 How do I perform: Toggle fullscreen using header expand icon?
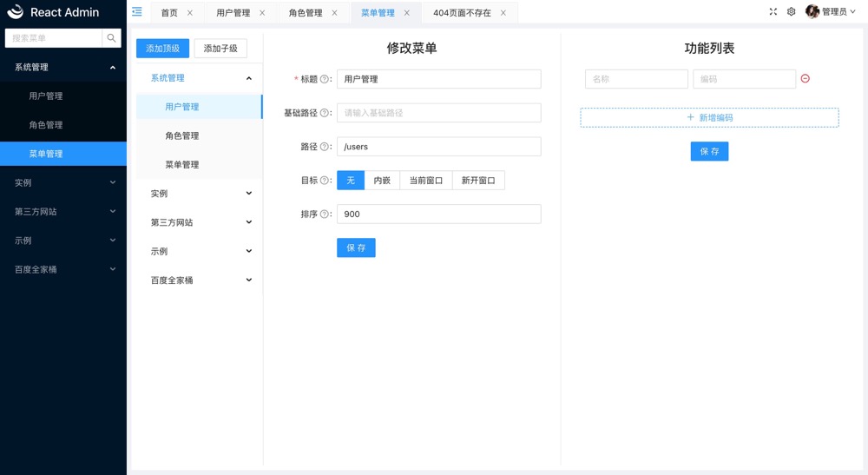click(x=773, y=11)
